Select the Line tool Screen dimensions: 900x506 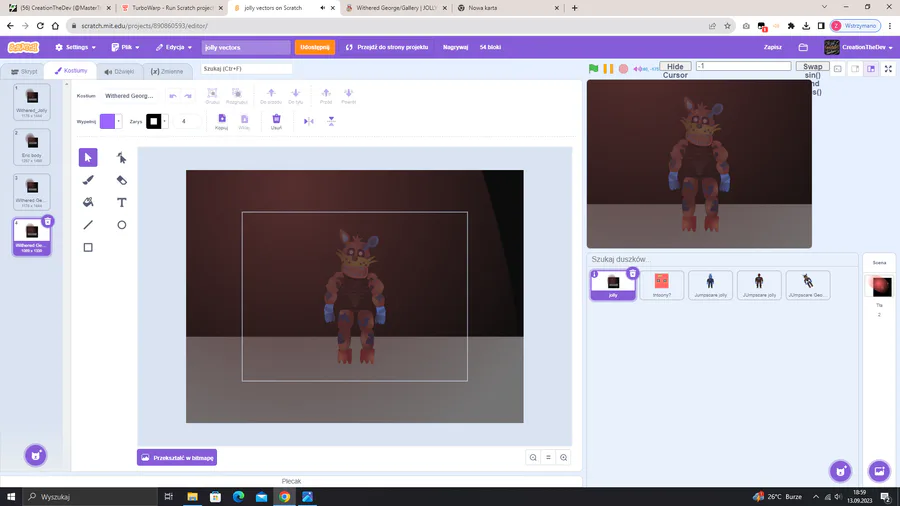point(88,225)
